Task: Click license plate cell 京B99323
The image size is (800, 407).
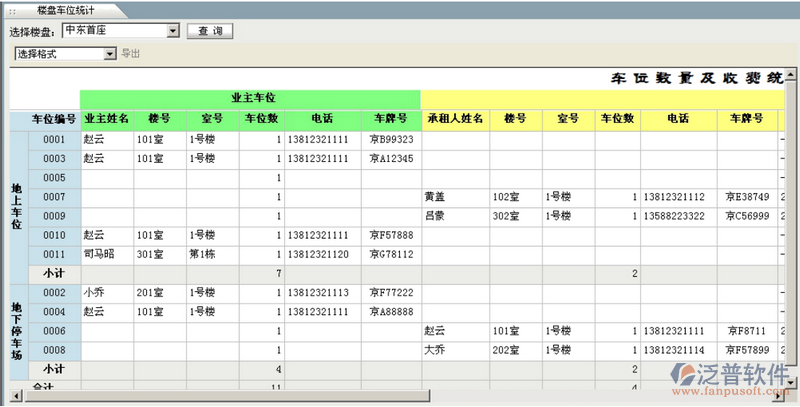Action: [x=391, y=140]
